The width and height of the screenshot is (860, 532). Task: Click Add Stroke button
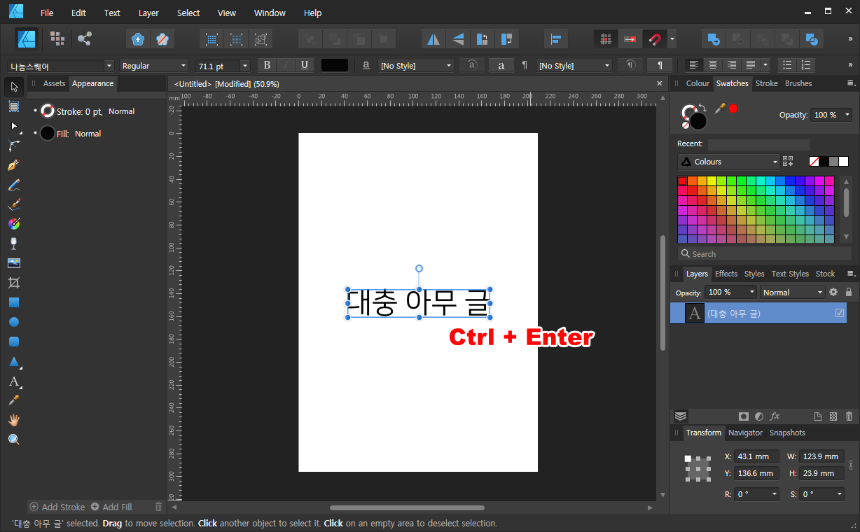58,507
